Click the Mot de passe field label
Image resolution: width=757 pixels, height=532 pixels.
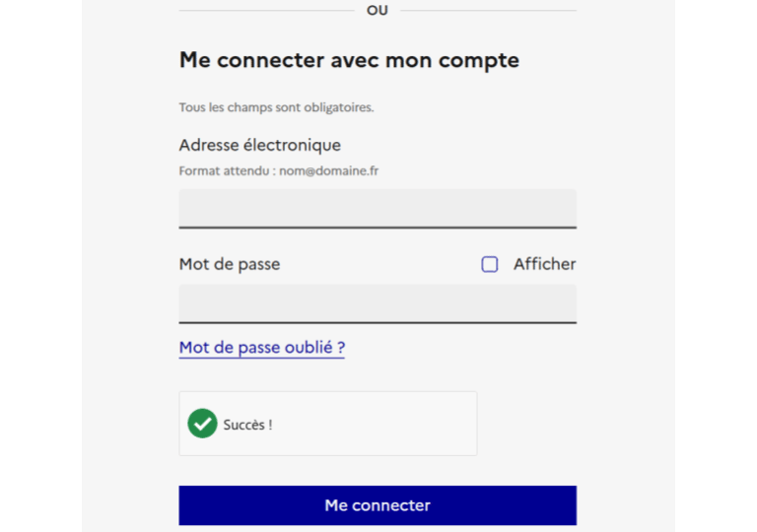pos(229,264)
